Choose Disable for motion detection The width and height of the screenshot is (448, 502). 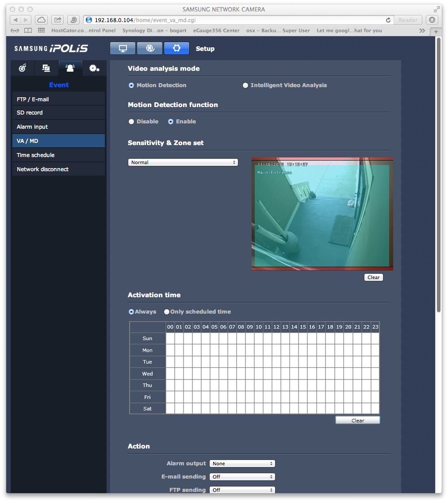(131, 122)
